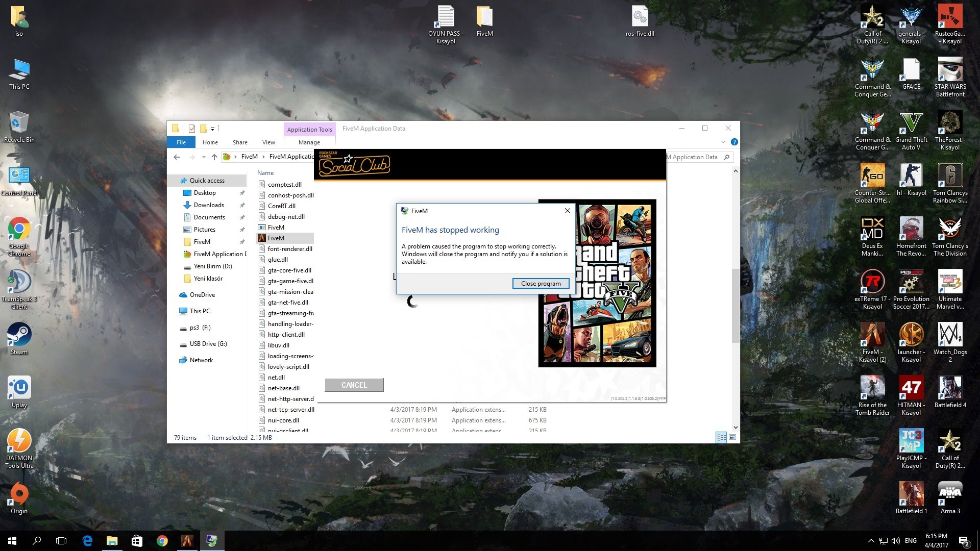
Task: Open Uplay desktop icon
Action: [x=19, y=392]
